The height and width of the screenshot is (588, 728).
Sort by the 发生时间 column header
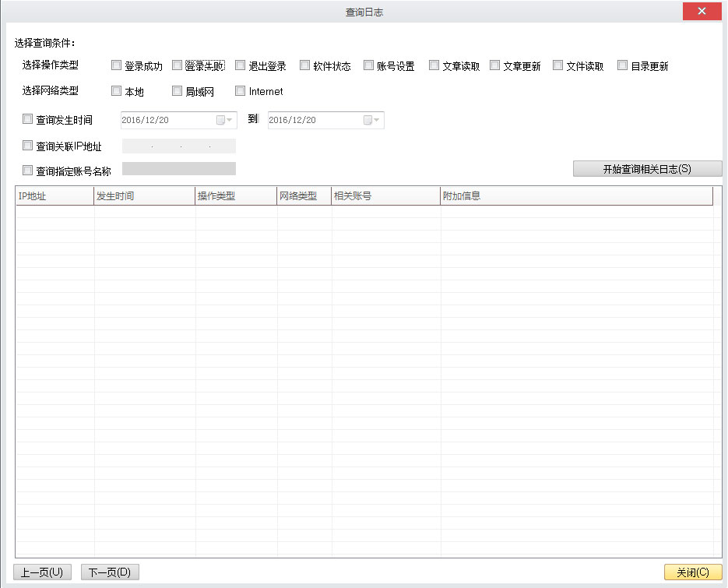144,196
